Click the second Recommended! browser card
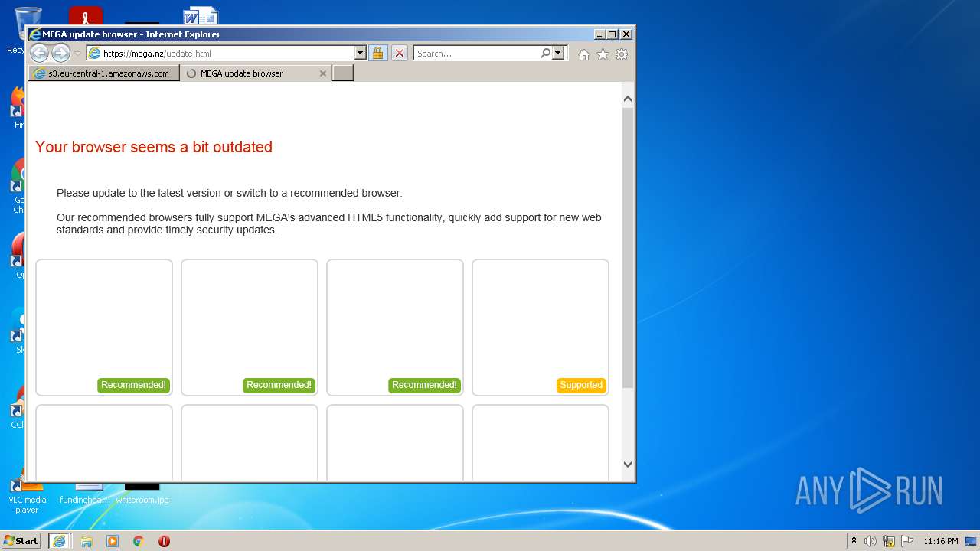This screenshot has width=980, height=551. pyautogui.click(x=250, y=328)
